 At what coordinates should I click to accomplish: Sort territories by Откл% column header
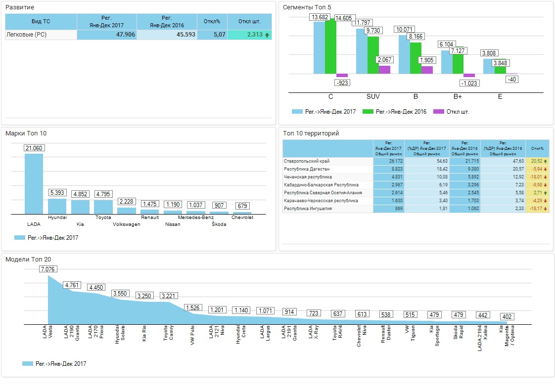(537, 148)
